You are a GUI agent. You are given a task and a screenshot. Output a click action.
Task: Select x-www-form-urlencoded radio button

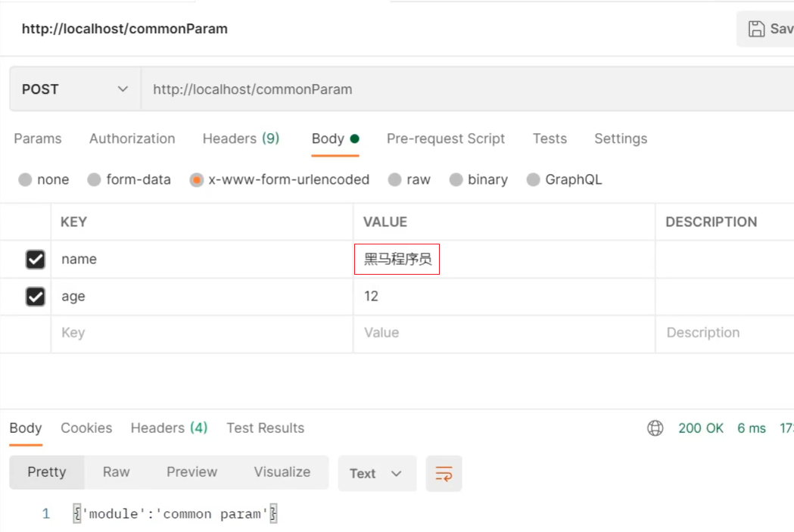pos(197,179)
